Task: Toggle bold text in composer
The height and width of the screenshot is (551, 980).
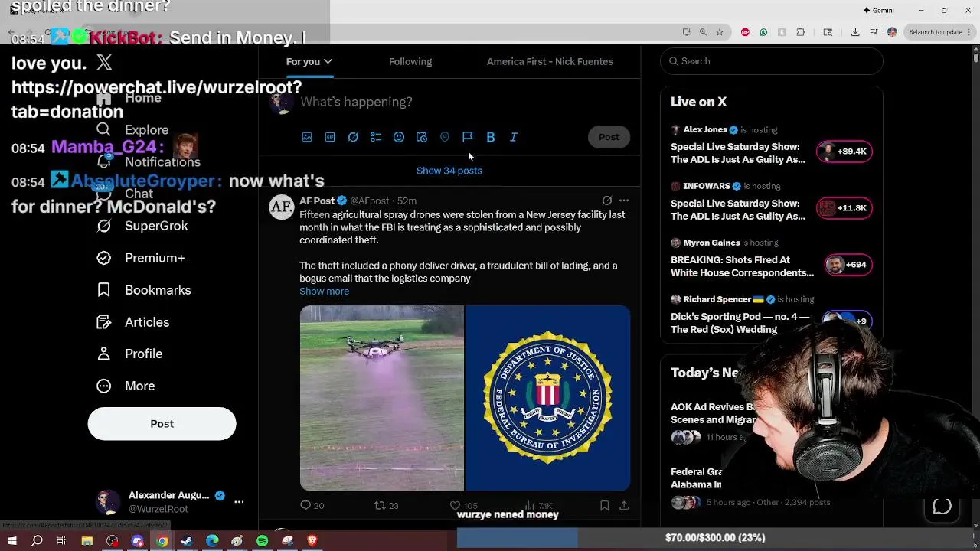Action: 491,137
